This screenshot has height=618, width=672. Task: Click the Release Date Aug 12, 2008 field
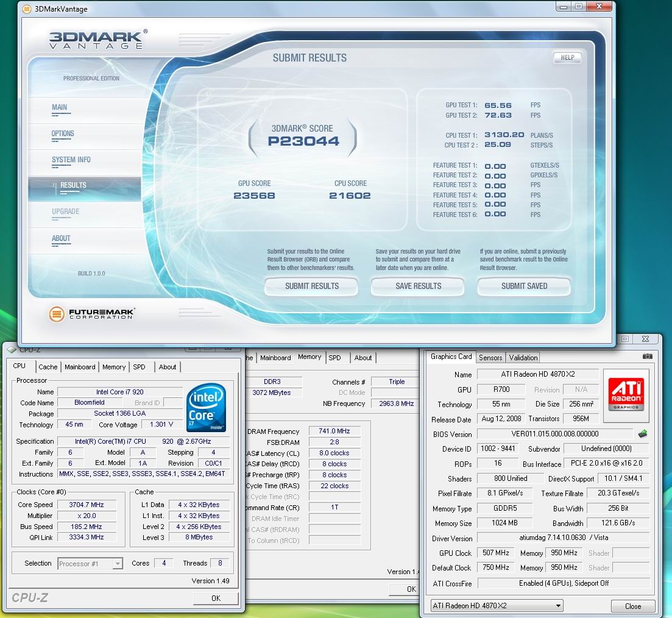pyautogui.click(x=501, y=419)
